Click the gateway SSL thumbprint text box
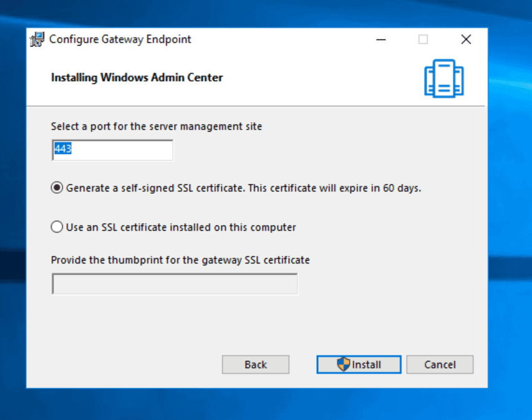Screen dimensions: 532x420 tap(175, 284)
